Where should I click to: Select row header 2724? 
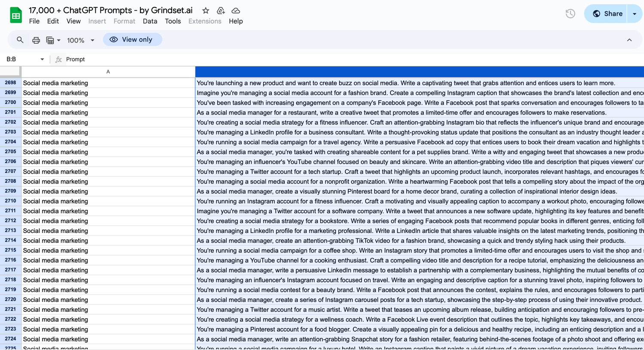tap(10, 339)
